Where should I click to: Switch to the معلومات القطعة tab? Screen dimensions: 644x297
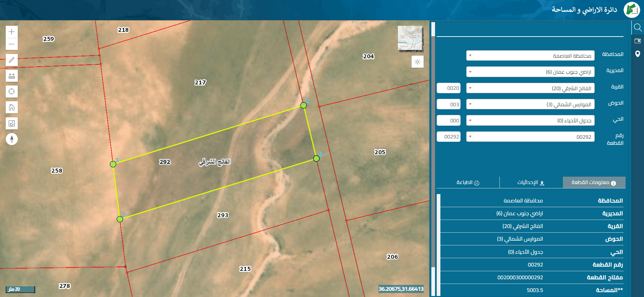pyautogui.click(x=594, y=182)
